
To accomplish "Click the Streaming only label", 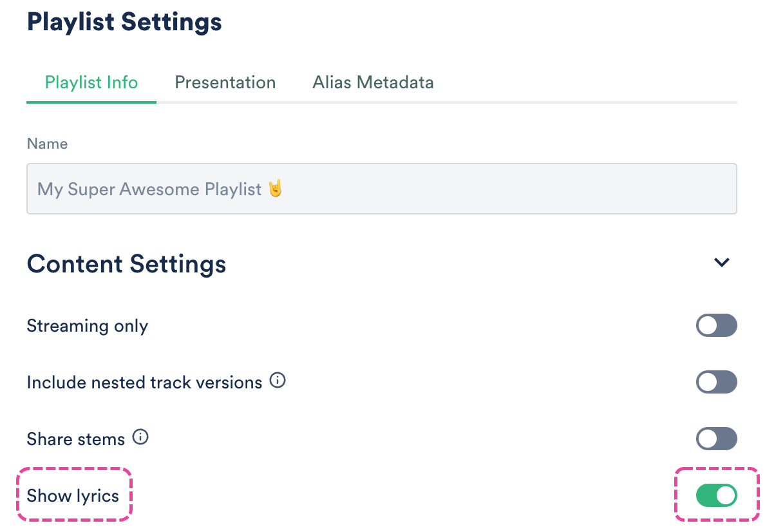I will pyautogui.click(x=88, y=326).
